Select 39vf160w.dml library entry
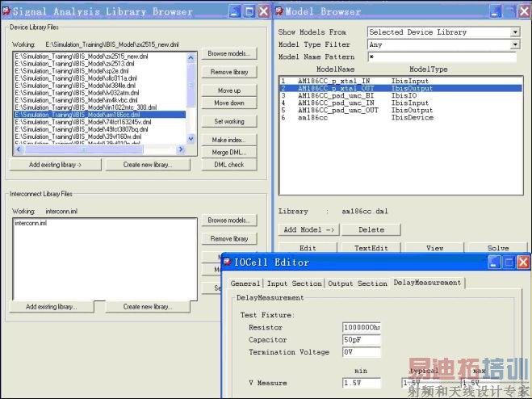 [x=99, y=136]
